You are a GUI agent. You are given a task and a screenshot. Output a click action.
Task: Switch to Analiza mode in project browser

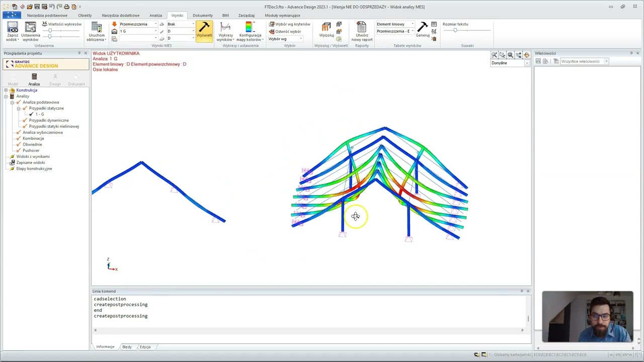tap(34, 79)
